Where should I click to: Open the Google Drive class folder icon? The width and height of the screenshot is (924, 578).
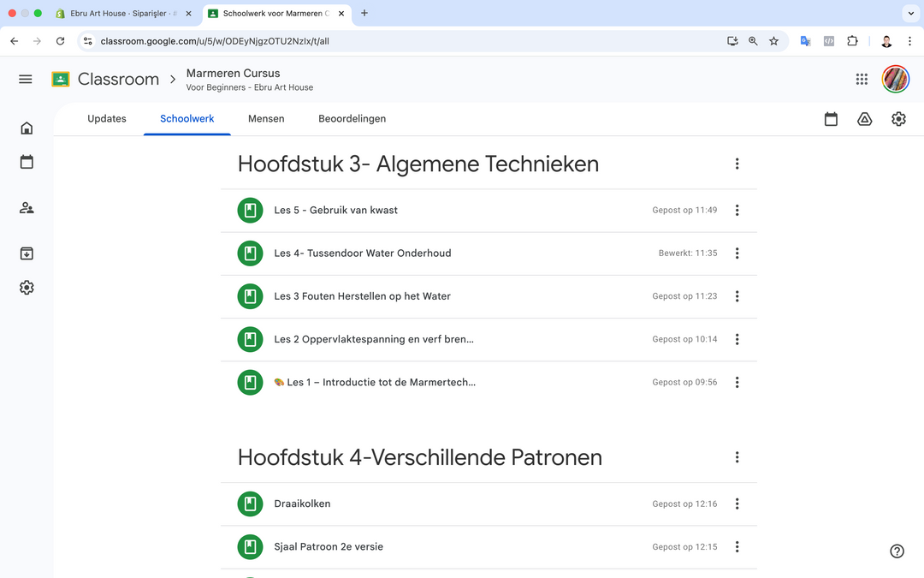click(x=864, y=119)
